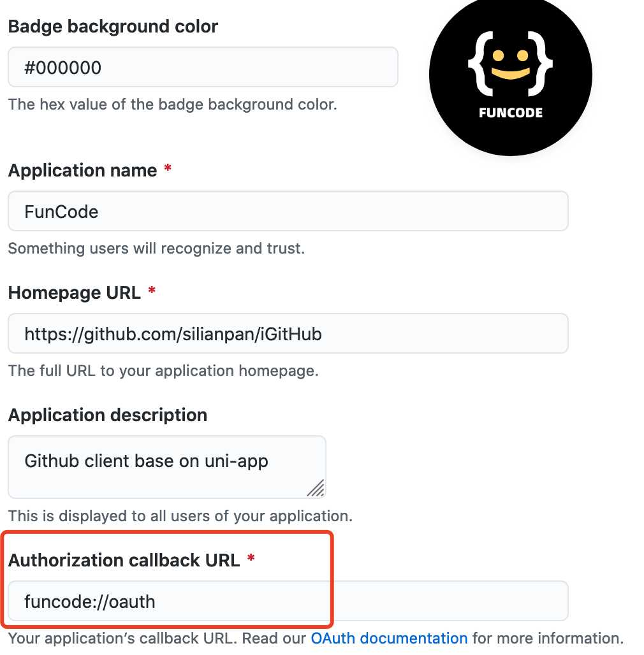This screenshot has height=655, width=644.
Task: Click the Application name field containing FunCode
Action: 288,211
